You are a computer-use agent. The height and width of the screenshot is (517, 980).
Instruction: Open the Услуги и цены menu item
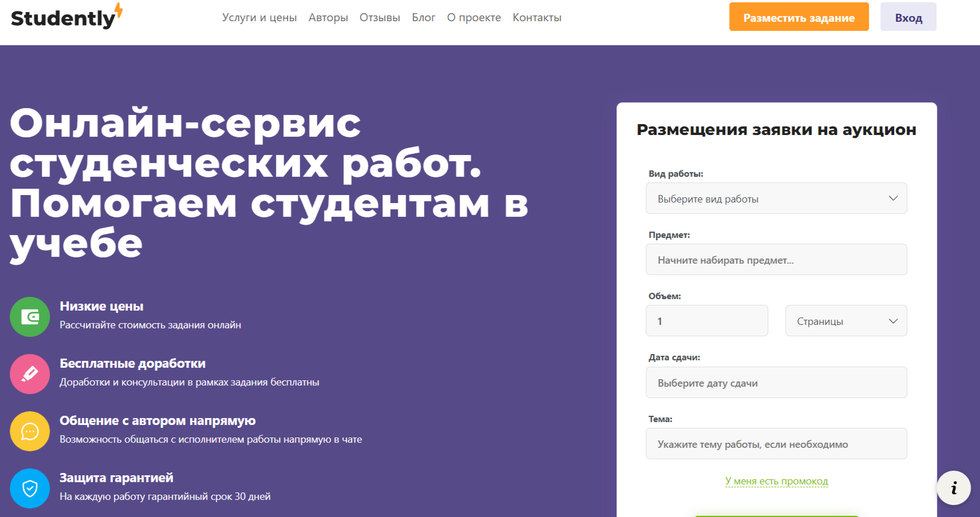(x=260, y=17)
